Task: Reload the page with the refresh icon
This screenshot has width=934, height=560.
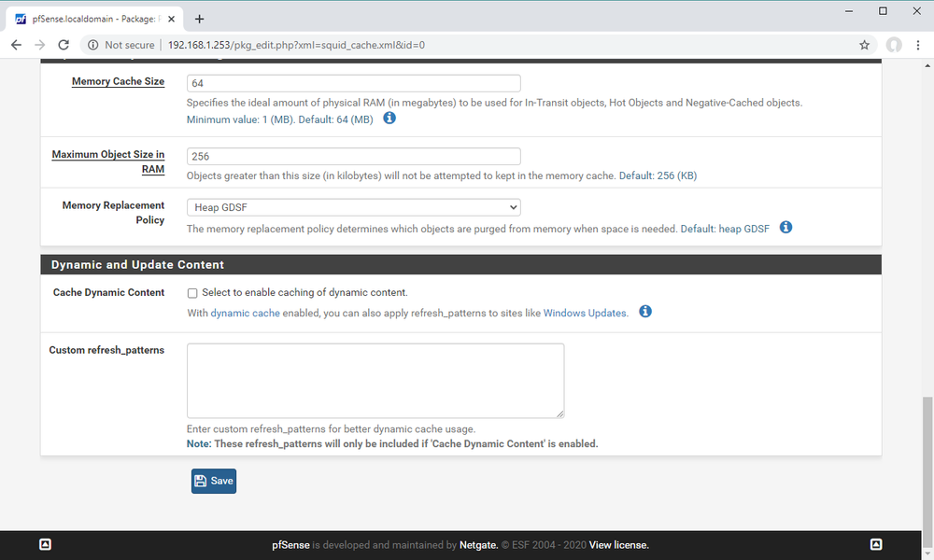Action: pos(63,44)
